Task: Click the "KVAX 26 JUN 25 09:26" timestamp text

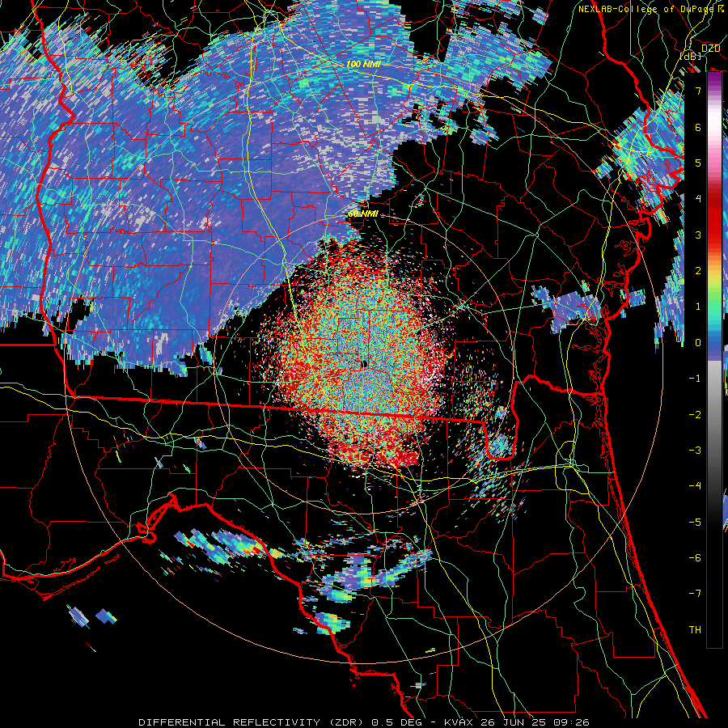Action: (517, 722)
